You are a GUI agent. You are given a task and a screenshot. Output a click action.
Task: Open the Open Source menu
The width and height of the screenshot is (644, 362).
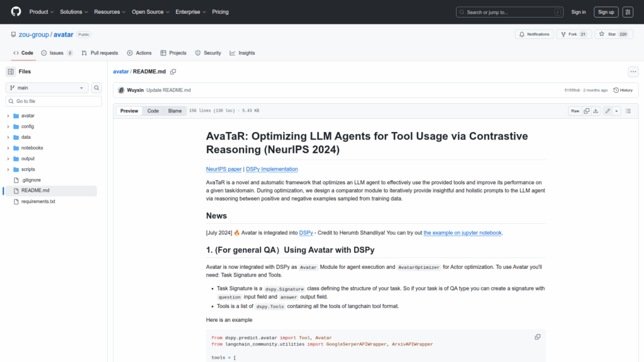click(150, 12)
